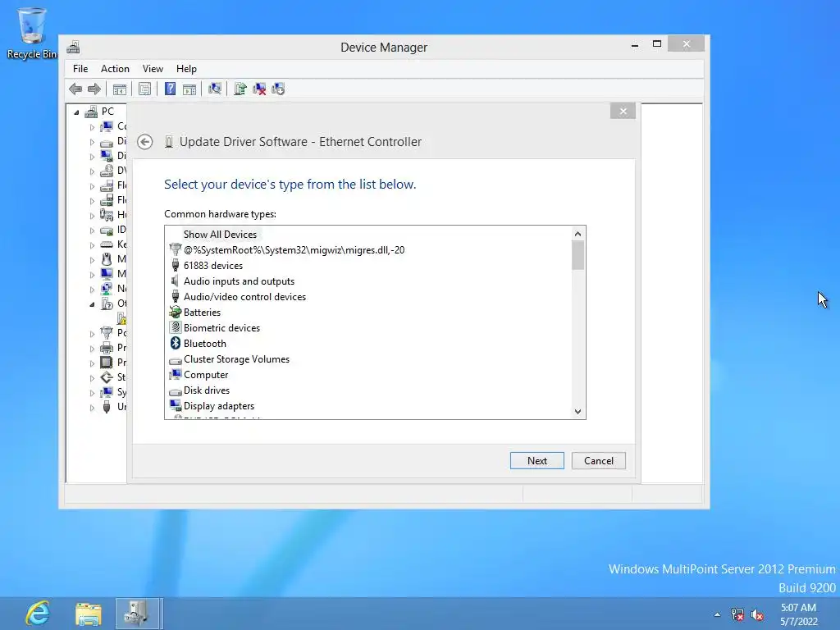Select "Computer" in hardware types list
The image size is (840, 630).
[x=206, y=374]
